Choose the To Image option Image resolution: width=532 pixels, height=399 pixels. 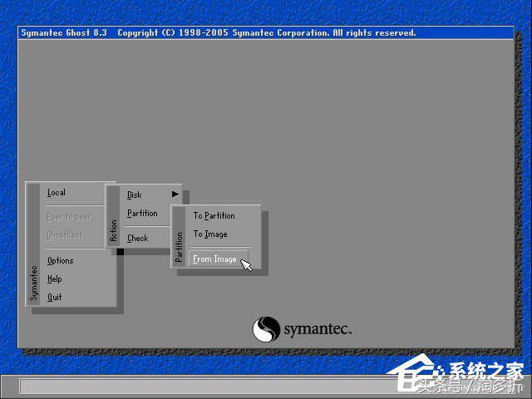[x=210, y=234]
